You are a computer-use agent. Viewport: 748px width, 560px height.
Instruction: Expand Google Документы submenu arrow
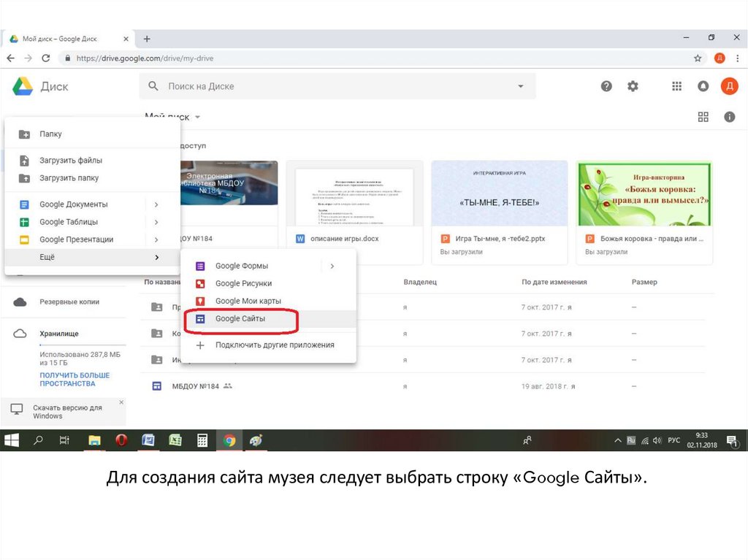click(x=156, y=204)
